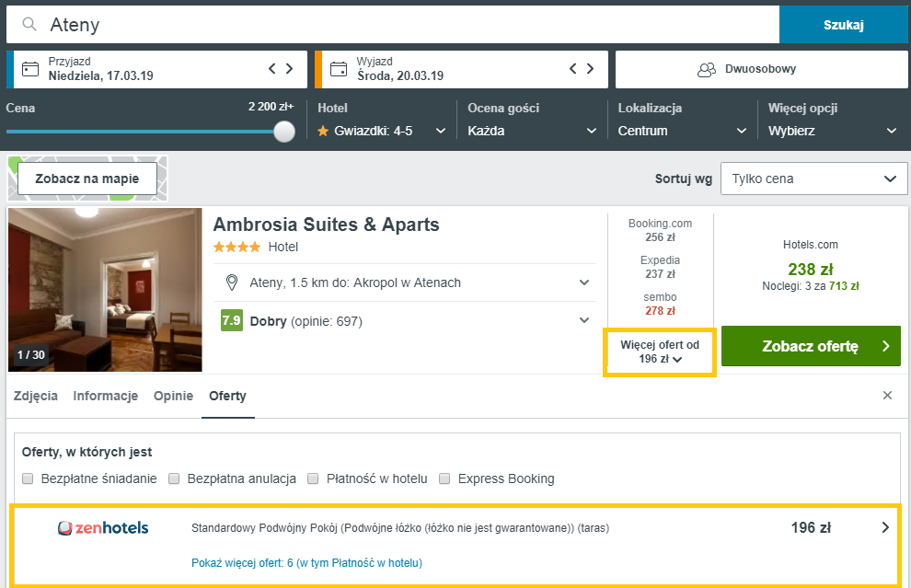Switch to the Opinie tab
Image resolution: width=911 pixels, height=588 pixels.
(x=173, y=396)
